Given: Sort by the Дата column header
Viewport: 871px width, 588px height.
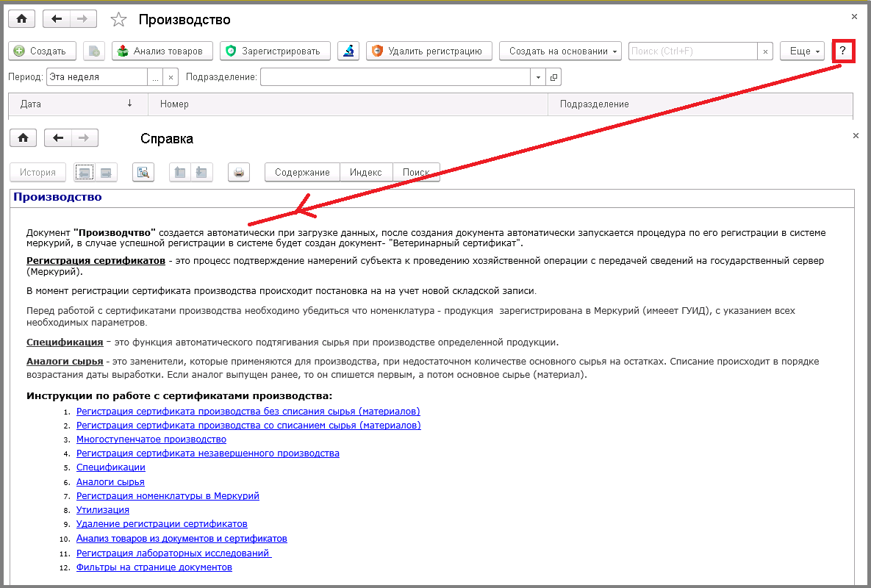Looking at the screenshot, I should coord(78,104).
